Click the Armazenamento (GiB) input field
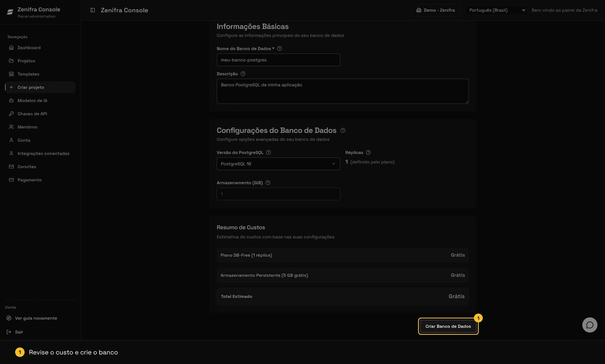This screenshot has width=605, height=364. click(279, 194)
